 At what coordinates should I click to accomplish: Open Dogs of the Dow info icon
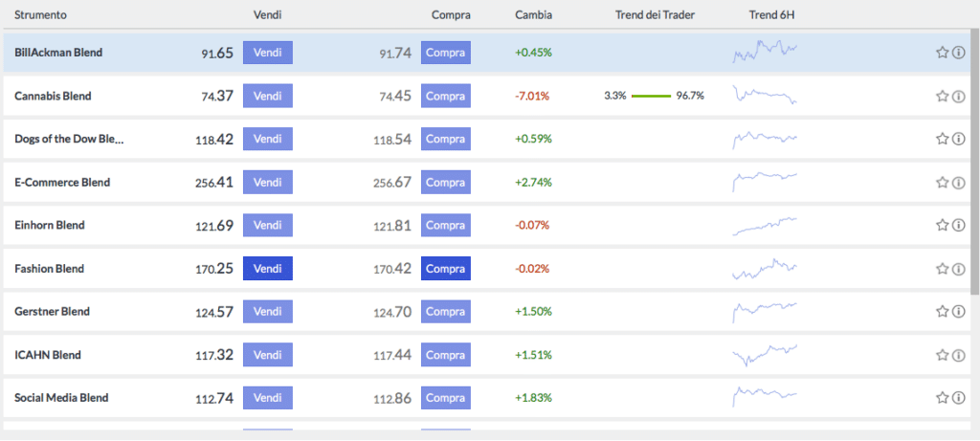[958, 139]
